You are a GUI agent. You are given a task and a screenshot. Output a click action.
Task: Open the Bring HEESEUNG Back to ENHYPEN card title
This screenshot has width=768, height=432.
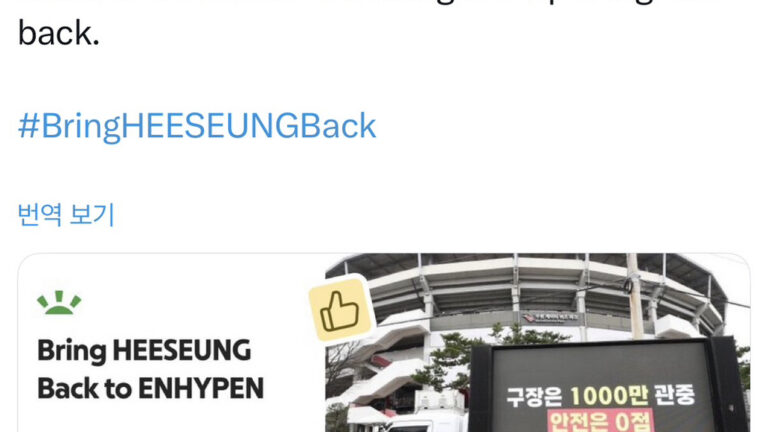(x=150, y=370)
